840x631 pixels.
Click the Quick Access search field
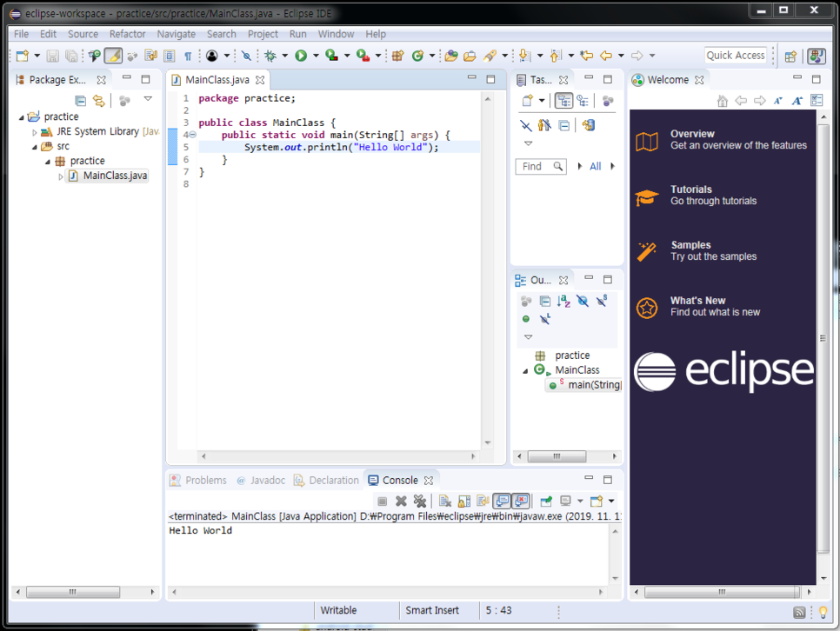pos(736,56)
